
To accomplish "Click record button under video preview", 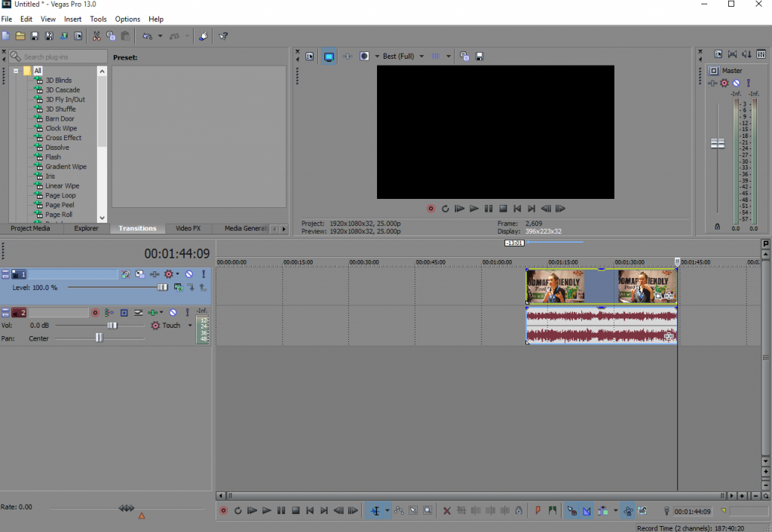I will [430, 209].
